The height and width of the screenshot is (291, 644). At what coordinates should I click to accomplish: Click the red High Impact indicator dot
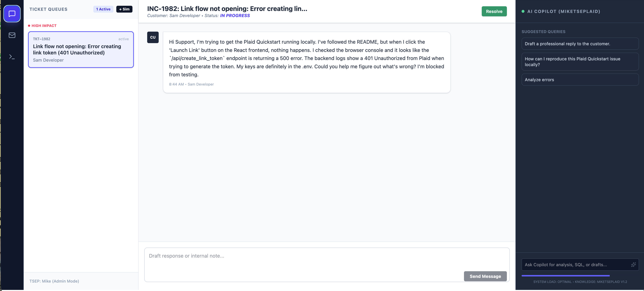[29, 26]
